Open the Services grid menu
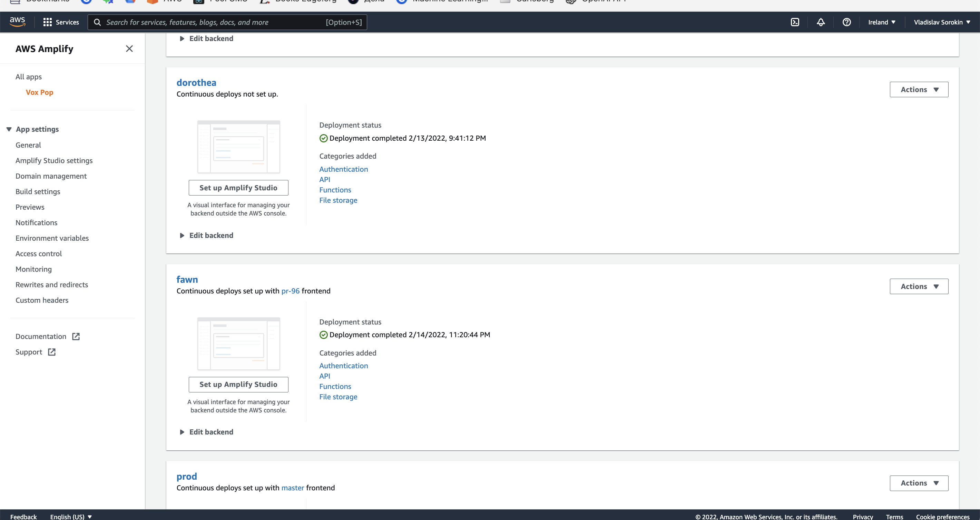980x520 pixels. click(x=60, y=22)
